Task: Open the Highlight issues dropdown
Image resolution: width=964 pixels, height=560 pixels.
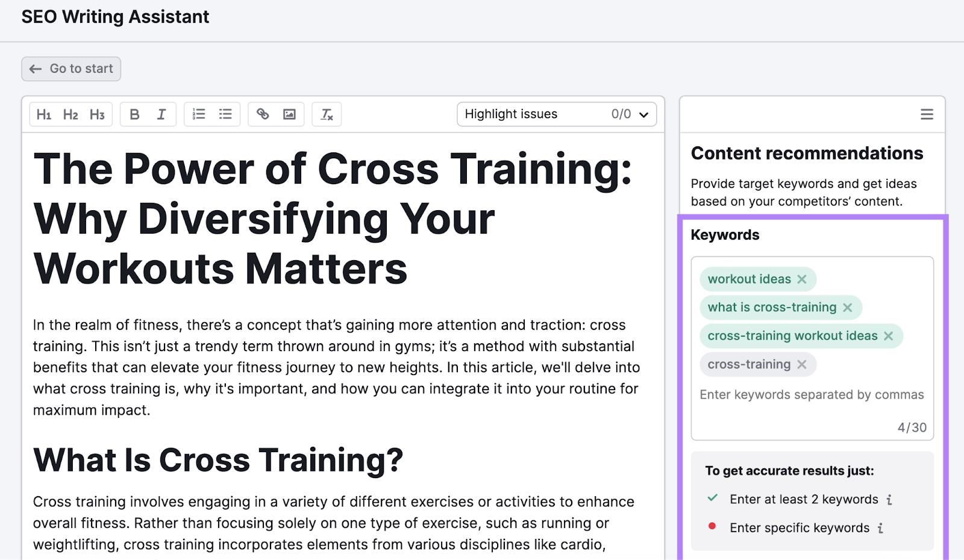Action: (557, 114)
